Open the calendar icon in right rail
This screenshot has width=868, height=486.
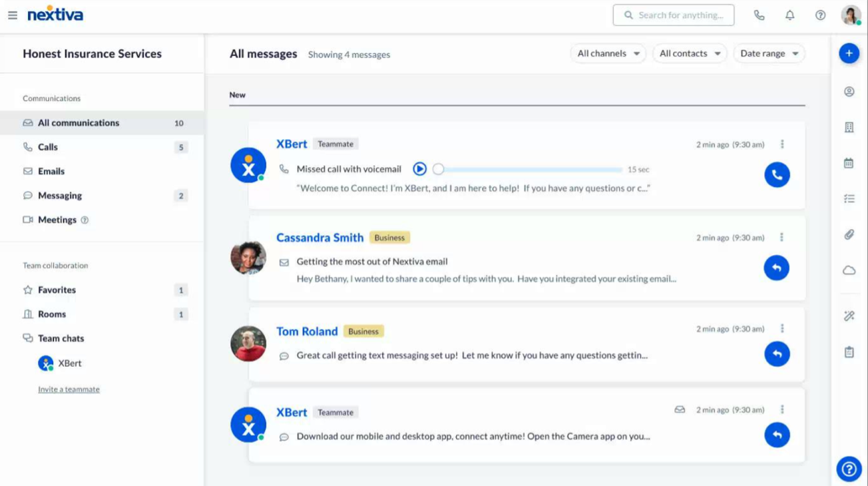pos(849,163)
